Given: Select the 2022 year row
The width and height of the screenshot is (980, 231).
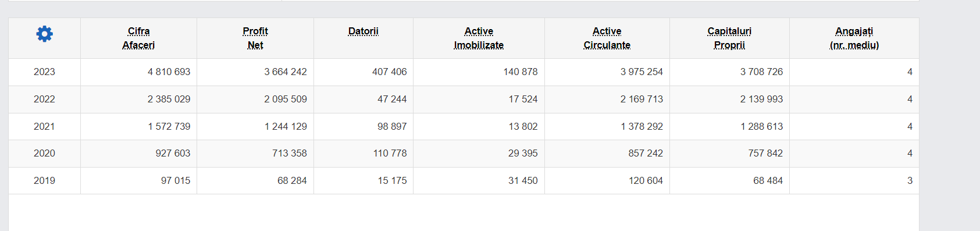Looking at the screenshot, I should click(464, 99).
